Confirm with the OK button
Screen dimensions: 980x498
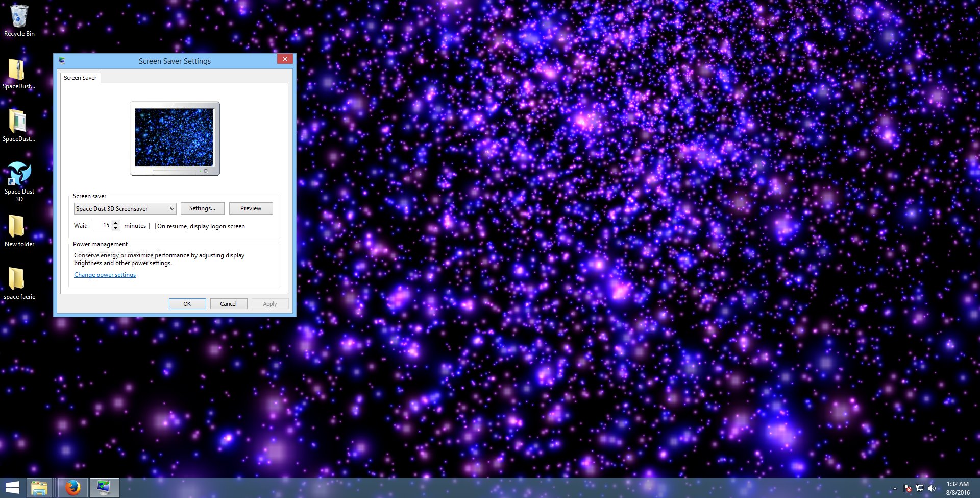(187, 304)
